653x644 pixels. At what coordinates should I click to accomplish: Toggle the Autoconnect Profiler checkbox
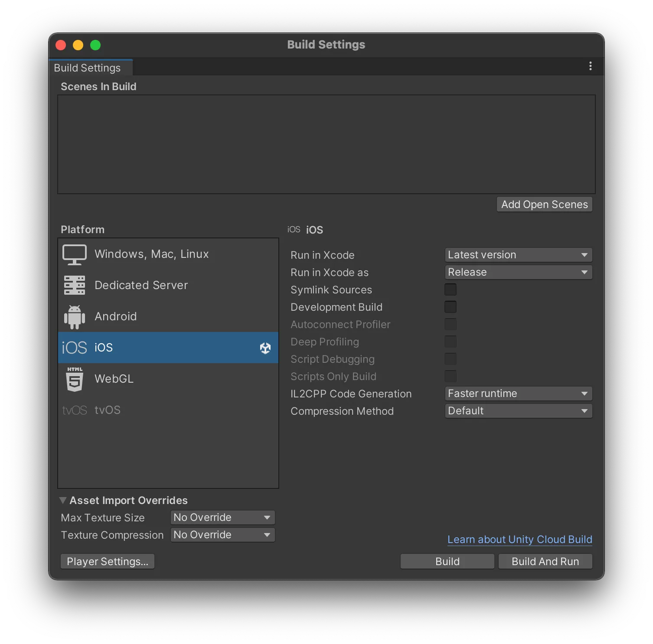(x=451, y=324)
